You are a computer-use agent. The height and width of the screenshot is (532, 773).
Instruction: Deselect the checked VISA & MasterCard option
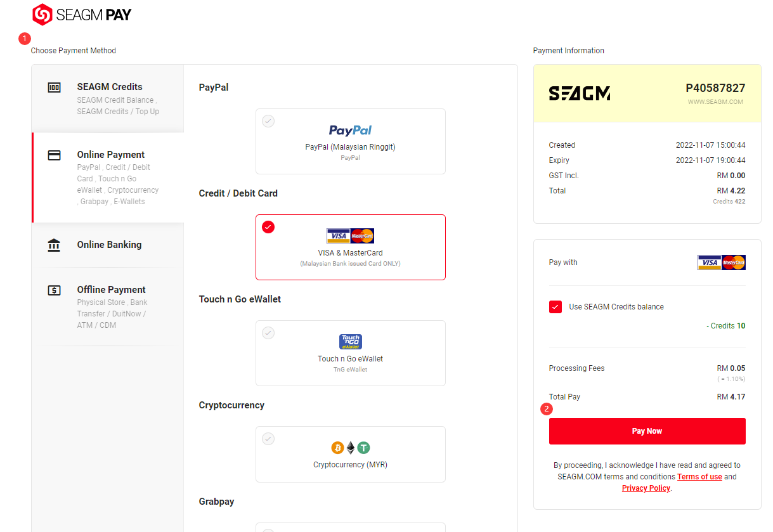(x=268, y=227)
